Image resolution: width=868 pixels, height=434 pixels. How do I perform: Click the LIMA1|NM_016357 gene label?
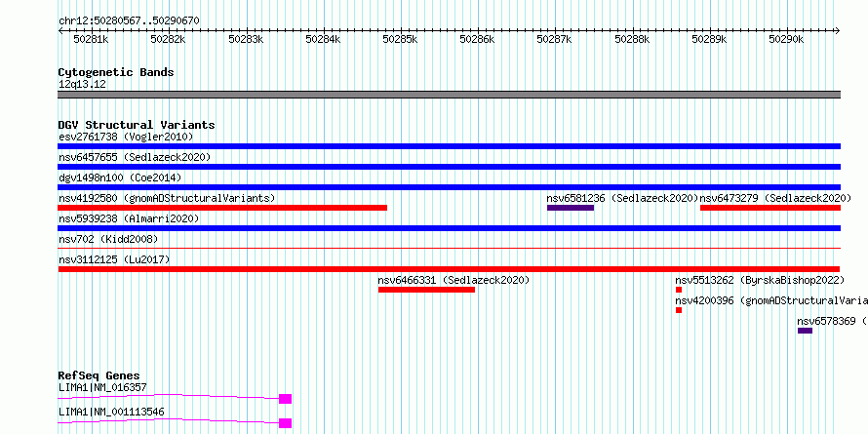tap(102, 387)
